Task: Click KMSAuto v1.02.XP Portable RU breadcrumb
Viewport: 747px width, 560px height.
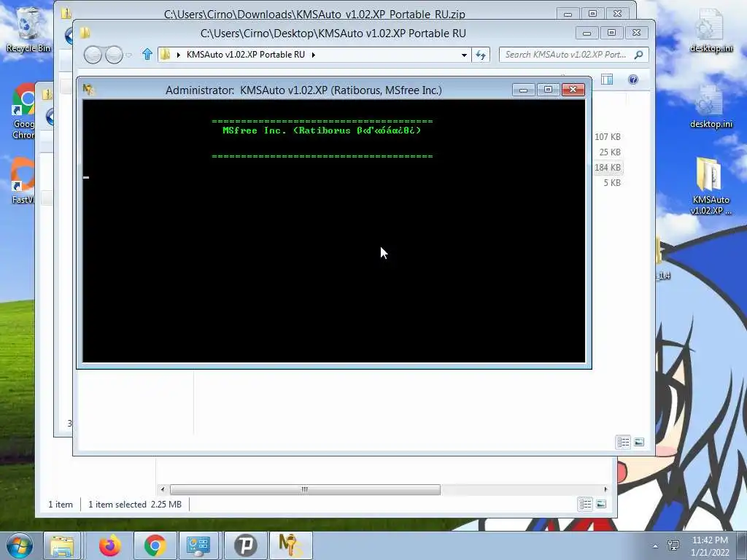Action: pos(246,55)
